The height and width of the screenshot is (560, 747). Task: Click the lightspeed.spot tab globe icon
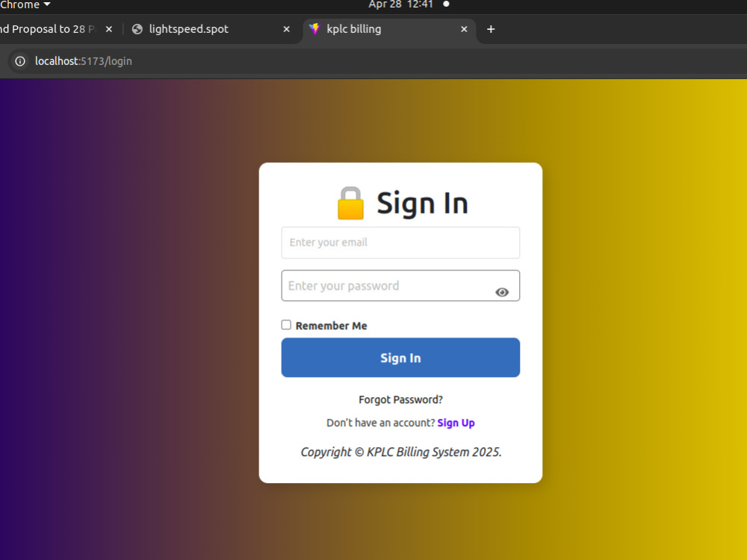tap(137, 29)
